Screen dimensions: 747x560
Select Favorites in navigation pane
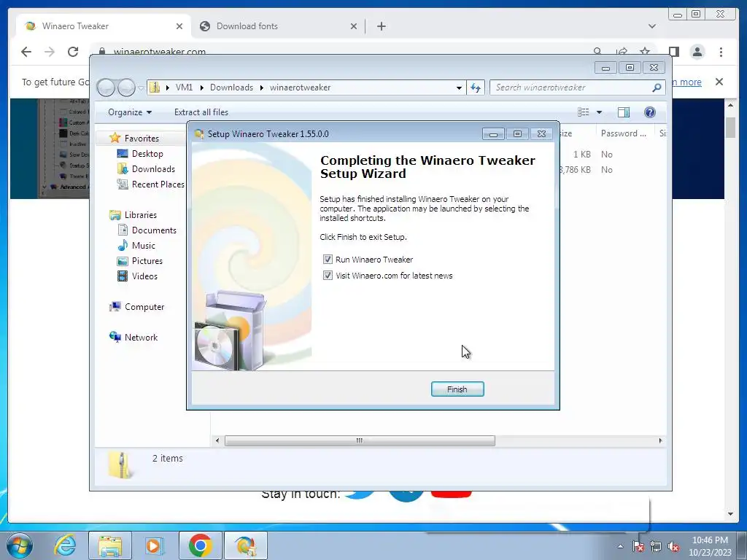[x=142, y=139]
